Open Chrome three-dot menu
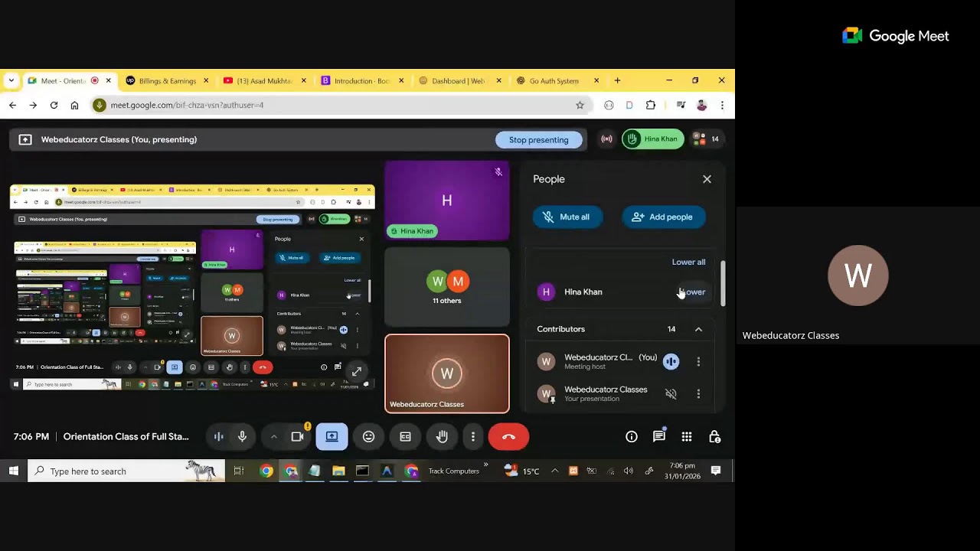The width and height of the screenshot is (980, 551). pyautogui.click(x=722, y=105)
